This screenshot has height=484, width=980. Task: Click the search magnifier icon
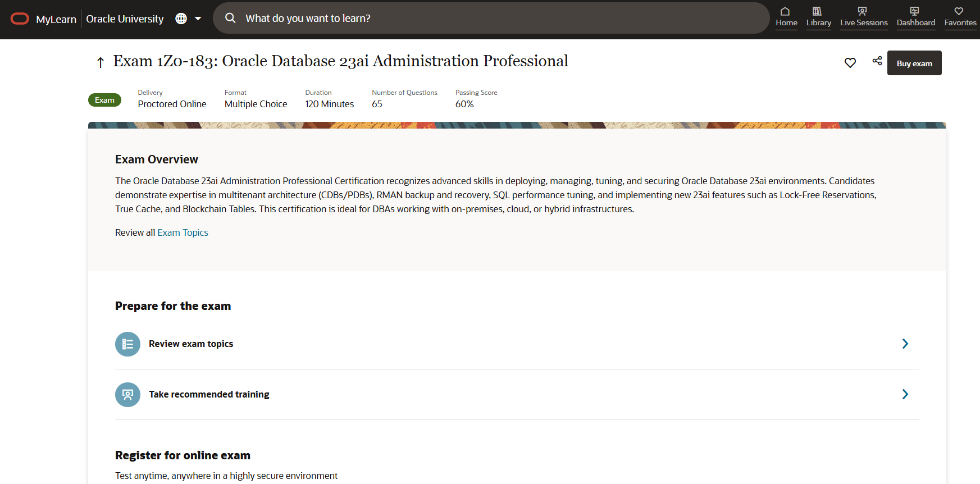[x=230, y=18]
